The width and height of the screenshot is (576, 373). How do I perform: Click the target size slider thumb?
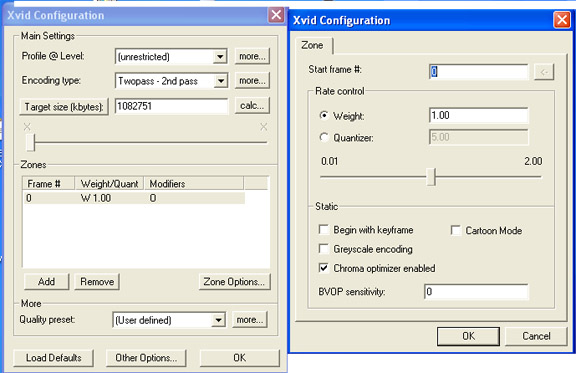[30, 143]
